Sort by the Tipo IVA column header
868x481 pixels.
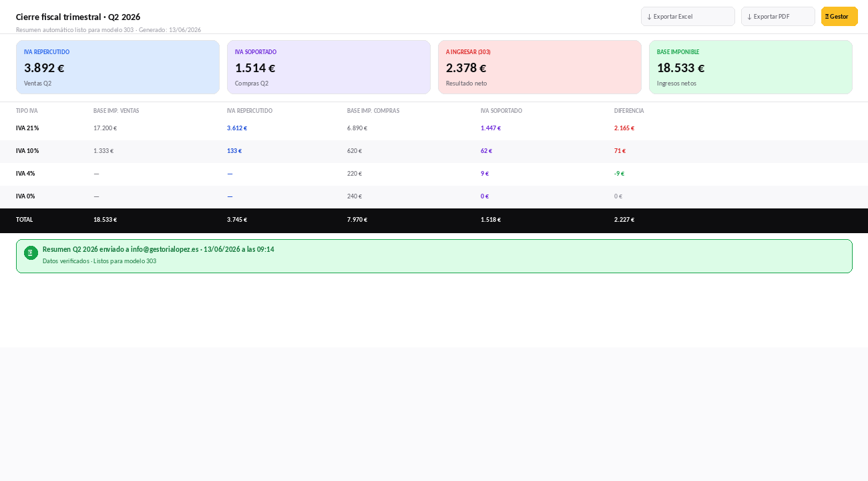[x=27, y=111]
